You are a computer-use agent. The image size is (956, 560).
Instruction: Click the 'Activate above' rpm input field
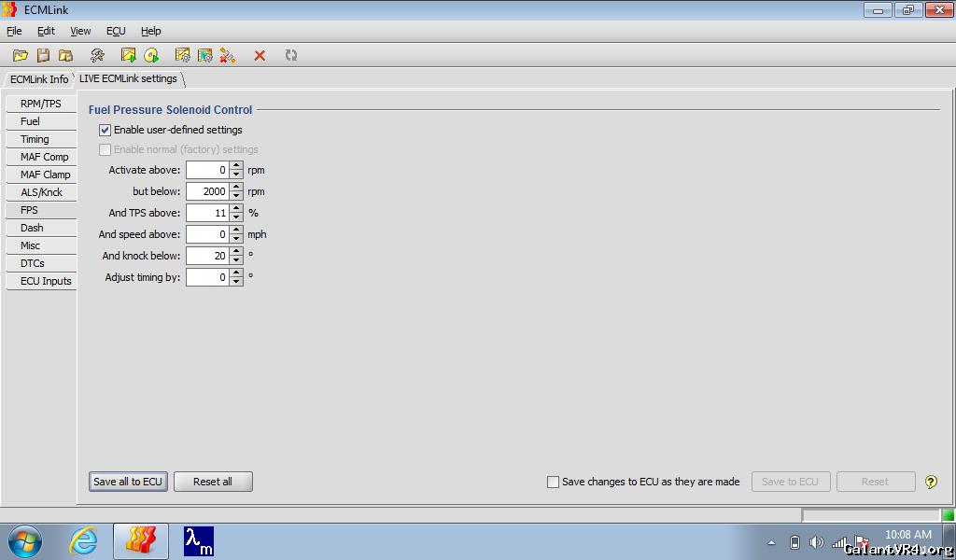(x=207, y=170)
